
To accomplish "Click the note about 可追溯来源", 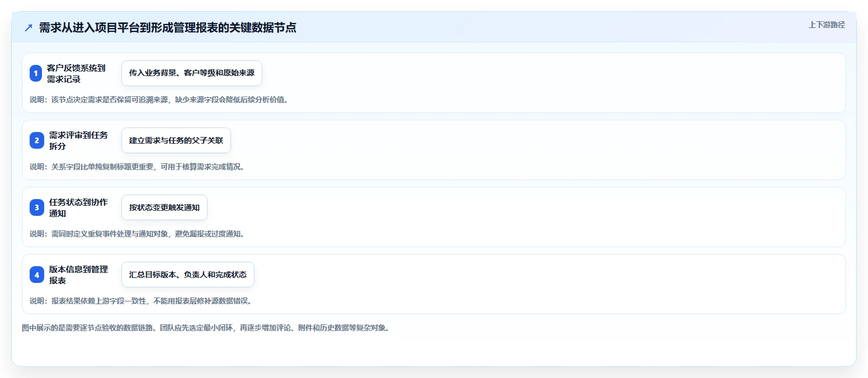I will (159, 100).
